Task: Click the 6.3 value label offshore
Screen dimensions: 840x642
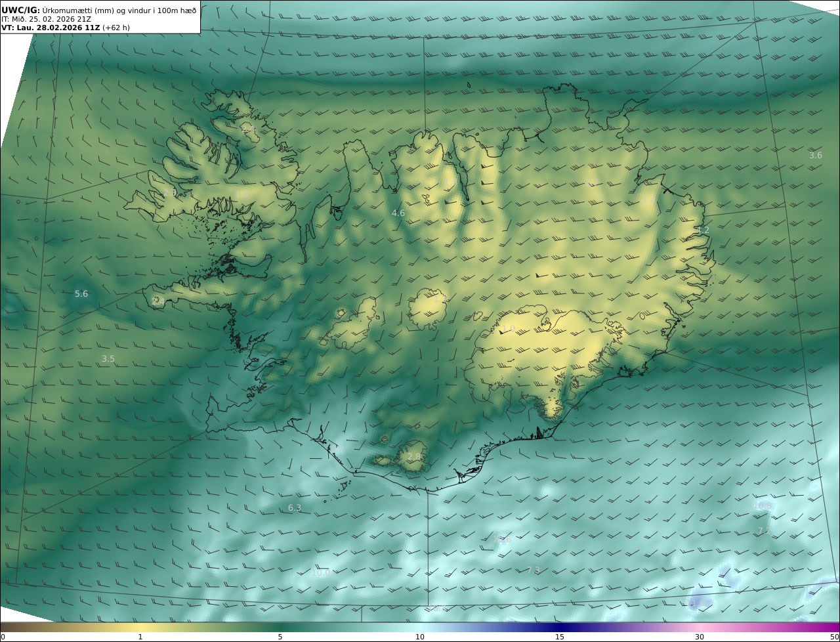Action: pos(295,508)
